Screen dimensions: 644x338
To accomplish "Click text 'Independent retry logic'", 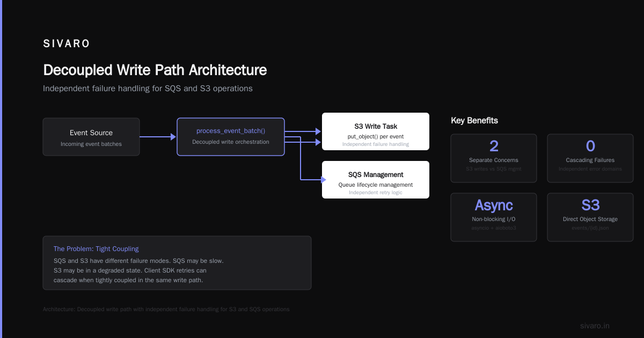I will click(376, 193).
